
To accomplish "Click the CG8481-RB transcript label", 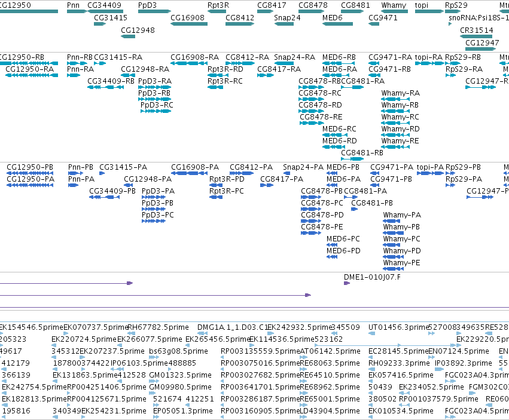I will click(362, 153).
